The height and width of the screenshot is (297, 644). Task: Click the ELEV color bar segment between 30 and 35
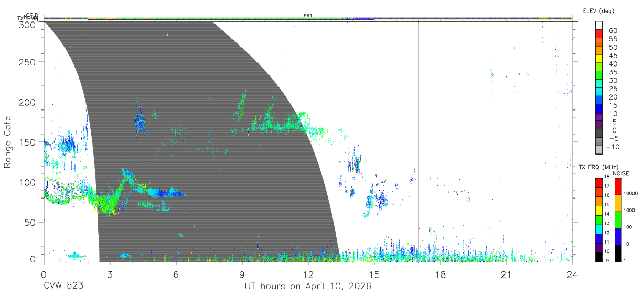[599, 76]
